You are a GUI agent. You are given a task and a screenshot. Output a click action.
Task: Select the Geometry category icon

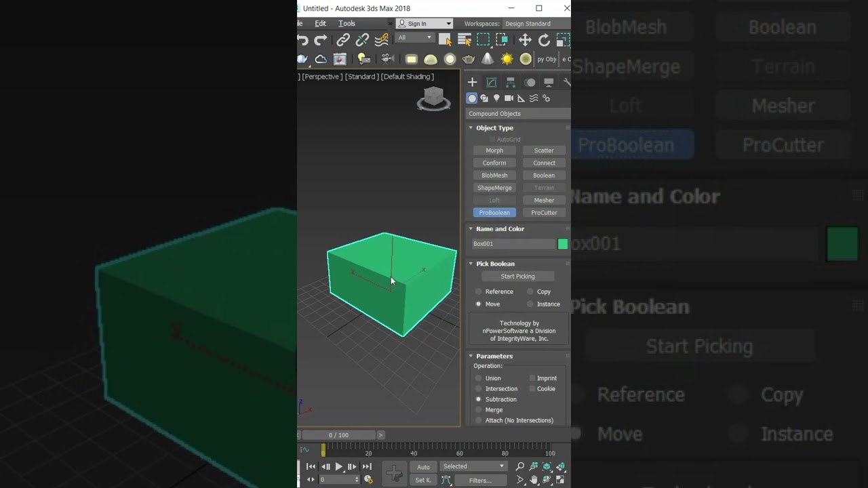(472, 98)
